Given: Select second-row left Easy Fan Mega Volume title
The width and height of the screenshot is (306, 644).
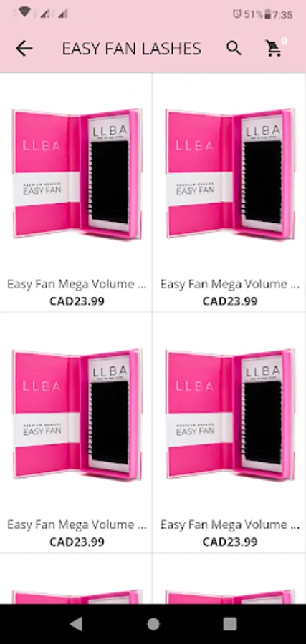Looking at the screenshot, I should point(77,525).
